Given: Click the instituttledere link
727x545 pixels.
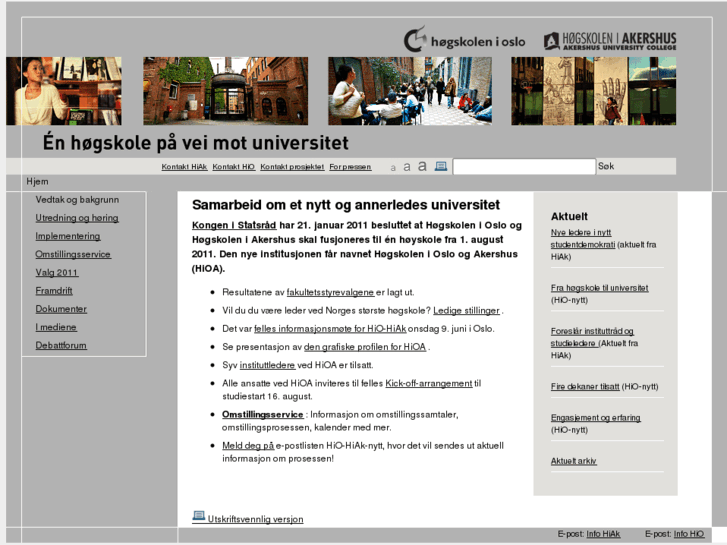Looking at the screenshot, I should (x=268, y=365).
